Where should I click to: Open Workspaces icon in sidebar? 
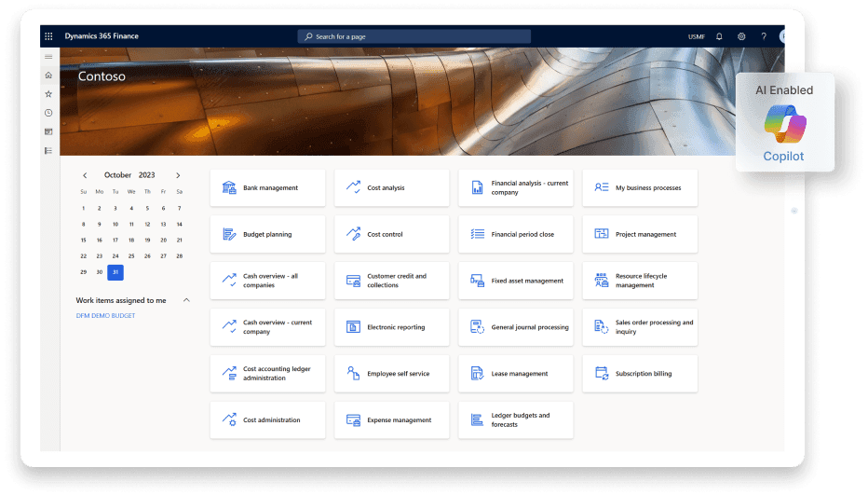[48, 131]
